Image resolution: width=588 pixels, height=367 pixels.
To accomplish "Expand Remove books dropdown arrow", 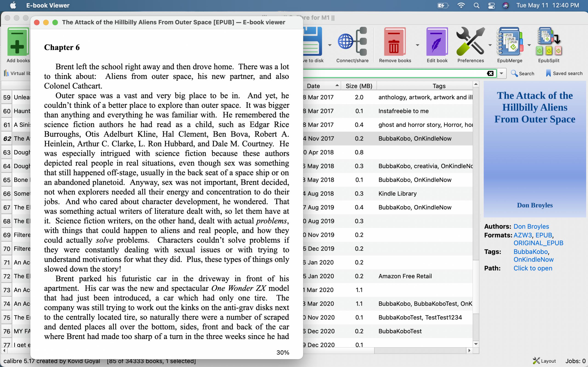I will point(418,45).
